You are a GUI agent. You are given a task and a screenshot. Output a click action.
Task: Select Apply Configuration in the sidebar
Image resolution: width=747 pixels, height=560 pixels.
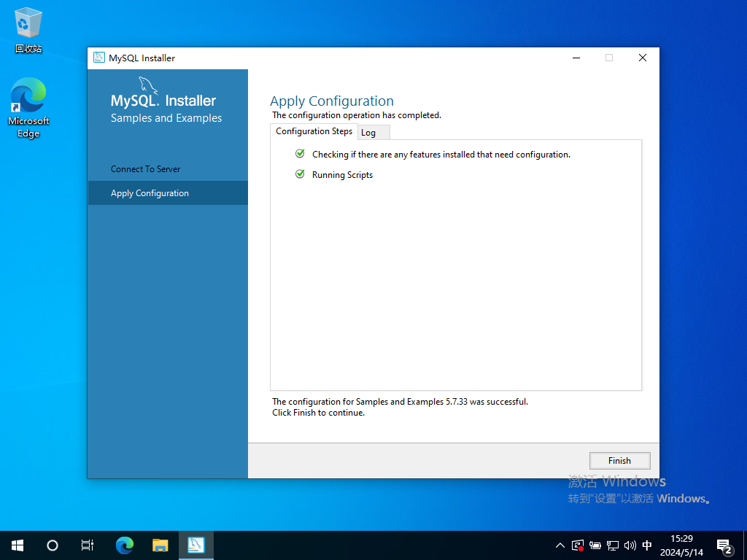pos(150,193)
